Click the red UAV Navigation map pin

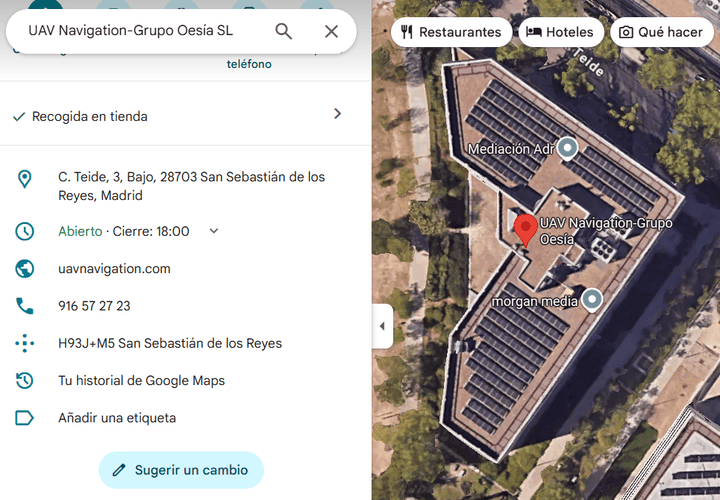pyautogui.click(x=525, y=230)
